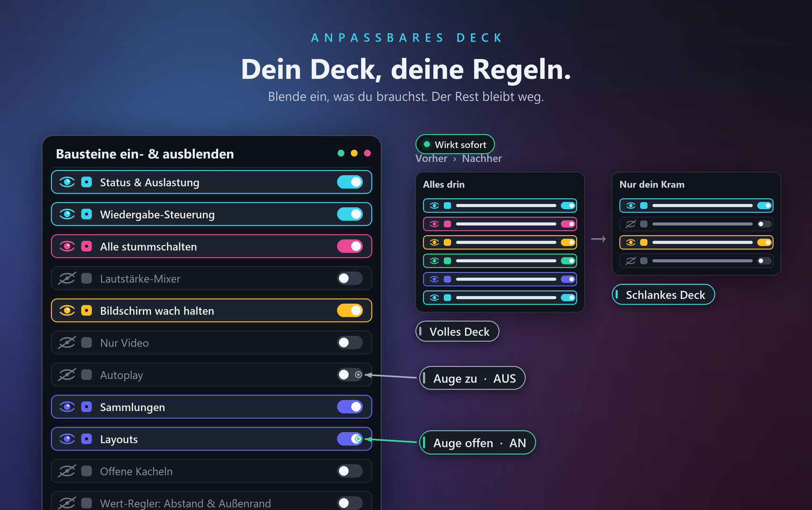Screen dimensions: 812x510
Task: Click the green dot in the panel header
Action: [341, 153]
